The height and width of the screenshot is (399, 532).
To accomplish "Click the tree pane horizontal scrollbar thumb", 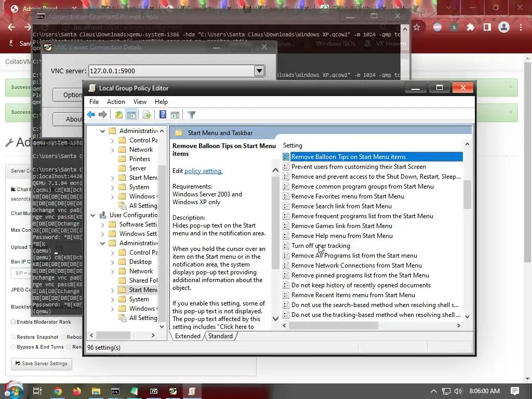I will [113, 335].
